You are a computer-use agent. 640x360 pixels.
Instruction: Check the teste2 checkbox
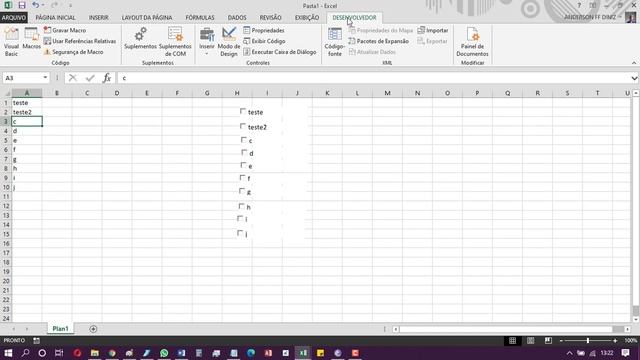[x=243, y=126]
